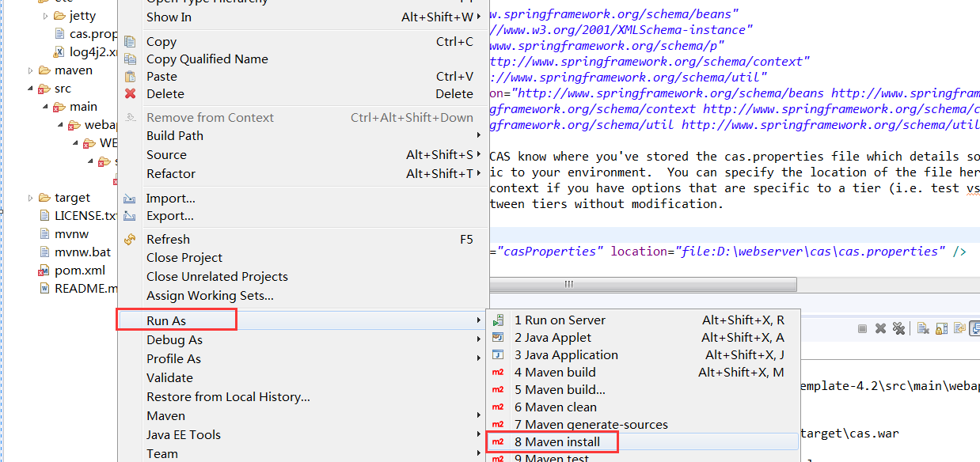
Task: Open the Source submenu
Action: pos(303,155)
